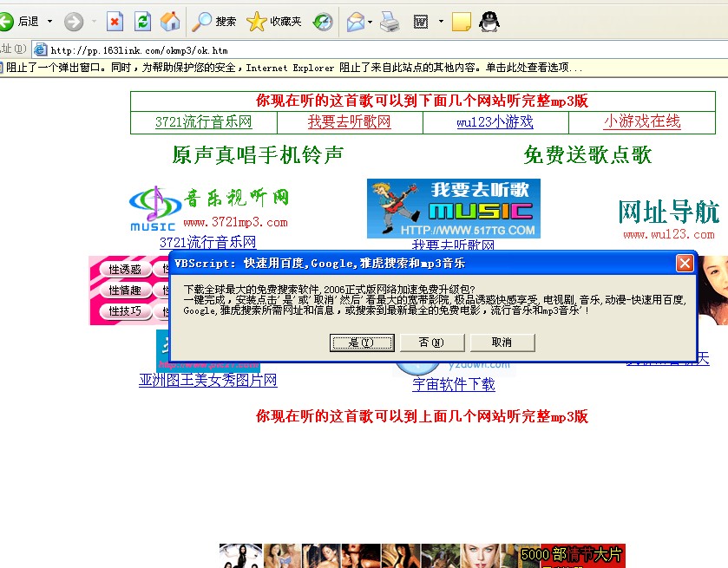This screenshot has height=568, width=728.
Task: Open Favorites (收藏夹) star button
Action: tap(274, 22)
